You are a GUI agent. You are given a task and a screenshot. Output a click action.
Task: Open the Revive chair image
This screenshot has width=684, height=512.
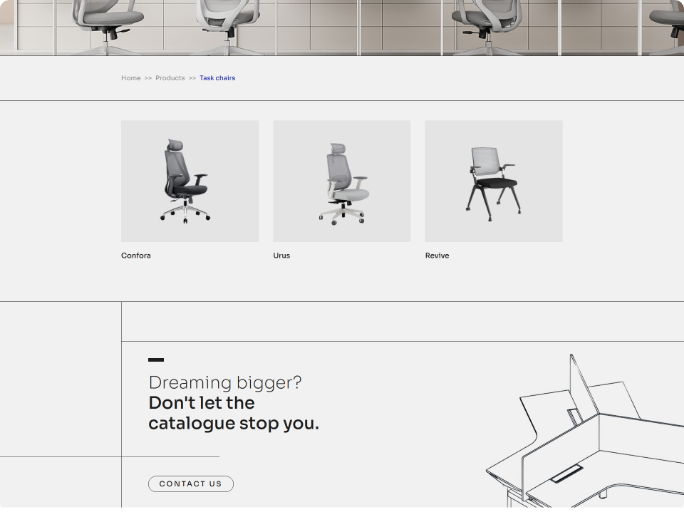493,181
